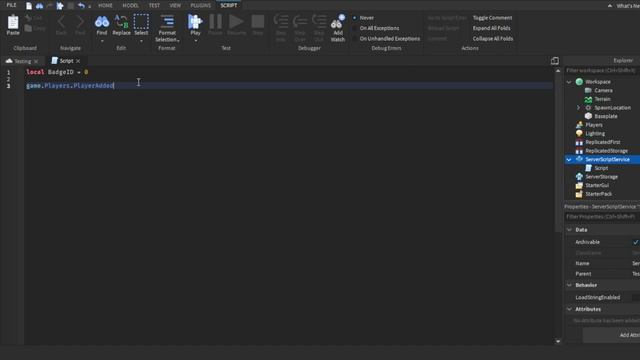Click the Select tool icon
Image resolution: width=640 pixels, height=360 pixels.
(141, 21)
